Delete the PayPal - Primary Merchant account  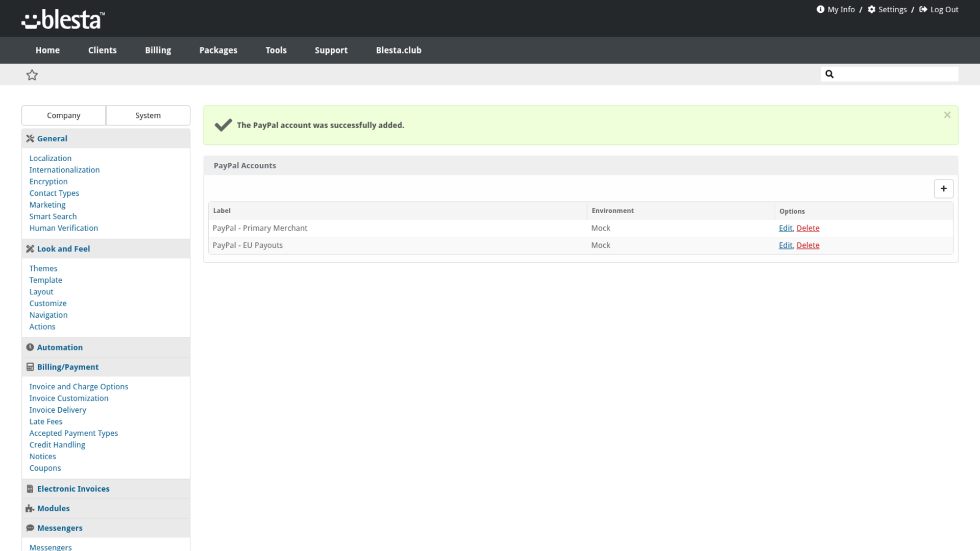coord(808,228)
